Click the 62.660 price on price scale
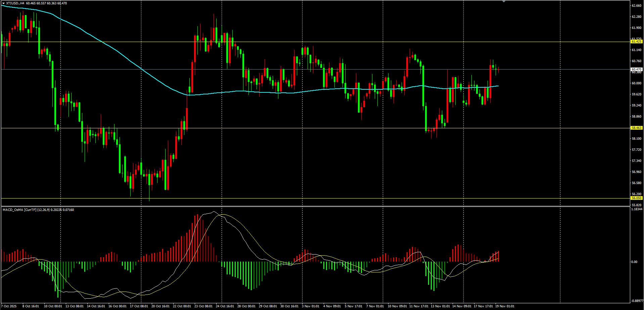The image size is (644, 310). coord(636,6)
